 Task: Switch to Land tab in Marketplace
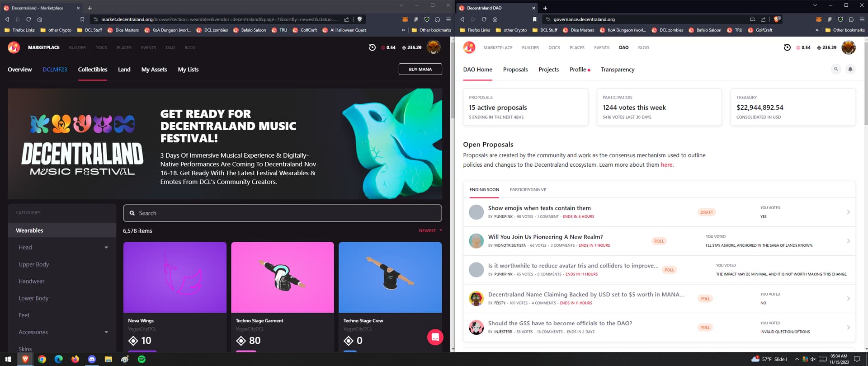124,70
